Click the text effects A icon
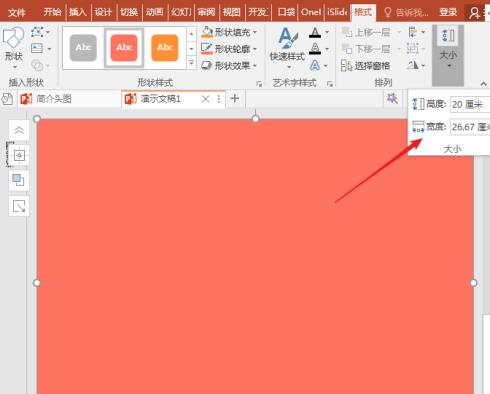 point(315,65)
